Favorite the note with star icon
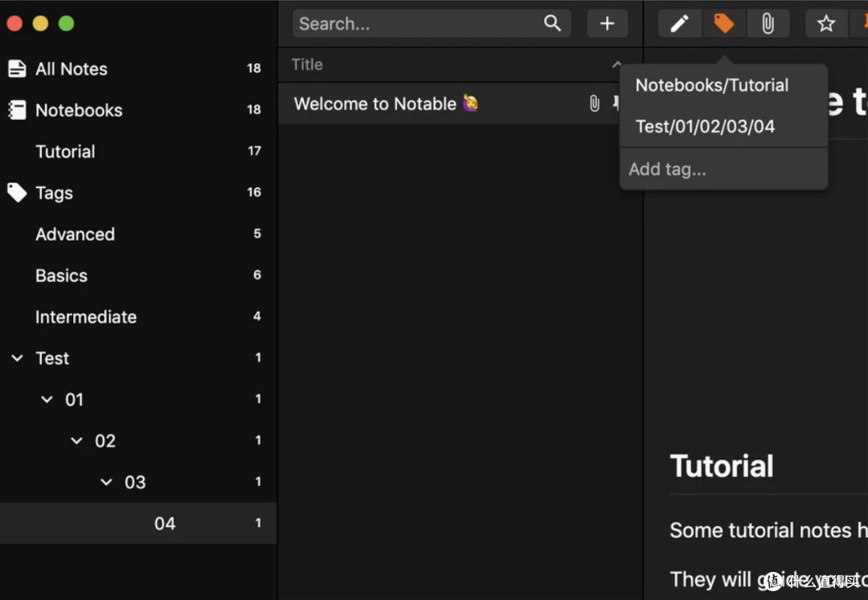The width and height of the screenshot is (868, 600). [x=826, y=23]
